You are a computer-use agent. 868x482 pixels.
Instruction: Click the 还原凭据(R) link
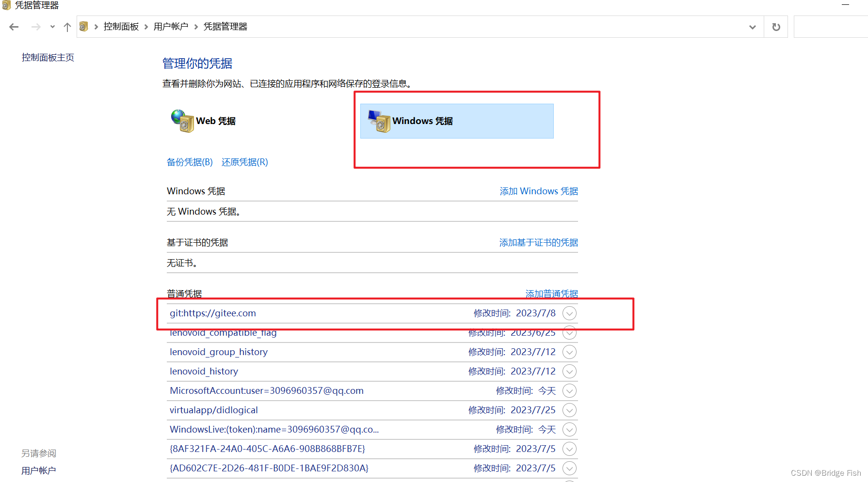pos(244,162)
